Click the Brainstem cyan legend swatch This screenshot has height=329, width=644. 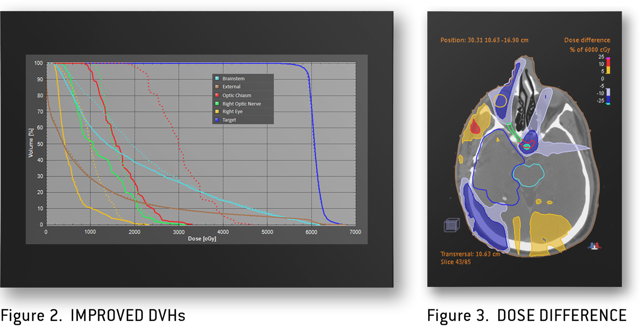click(216, 78)
